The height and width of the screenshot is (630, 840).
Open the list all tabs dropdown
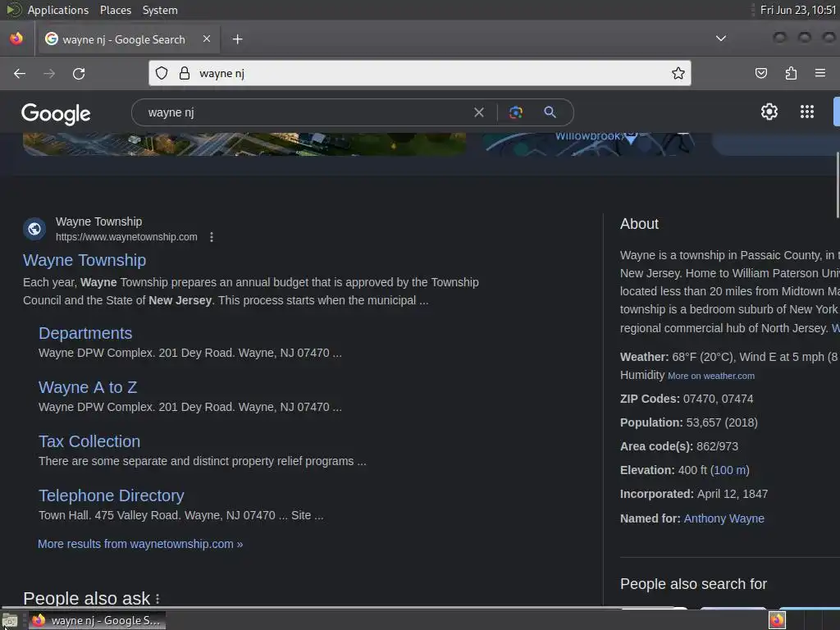click(721, 39)
